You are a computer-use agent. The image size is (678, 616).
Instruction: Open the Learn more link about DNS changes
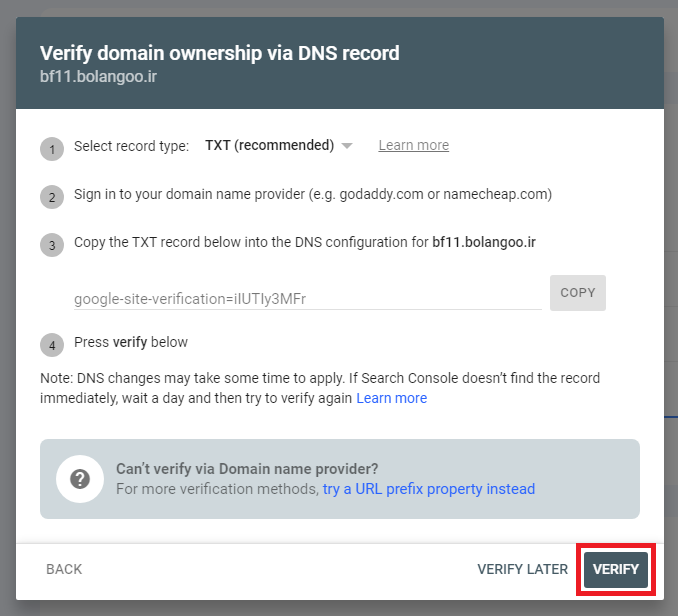pyautogui.click(x=391, y=398)
